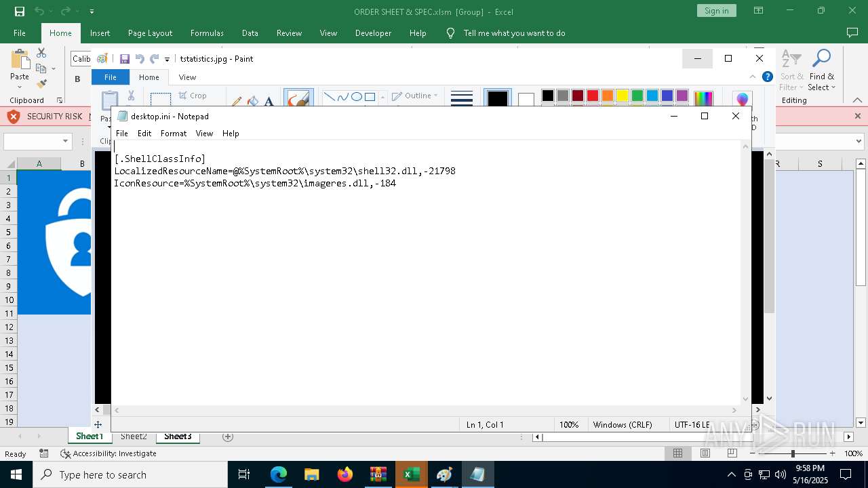Dismiss Excel's Security Risk bar

[x=857, y=116]
